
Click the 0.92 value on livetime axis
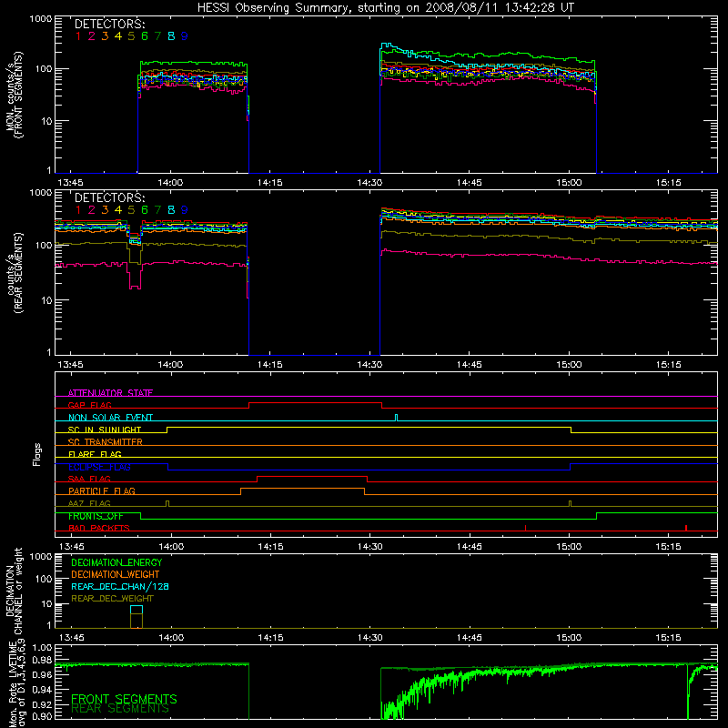coord(43,703)
